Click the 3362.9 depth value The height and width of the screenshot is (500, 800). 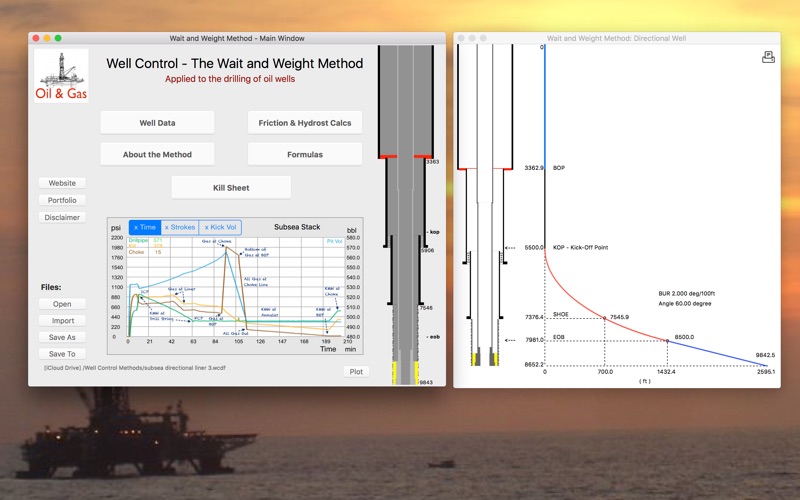534,168
